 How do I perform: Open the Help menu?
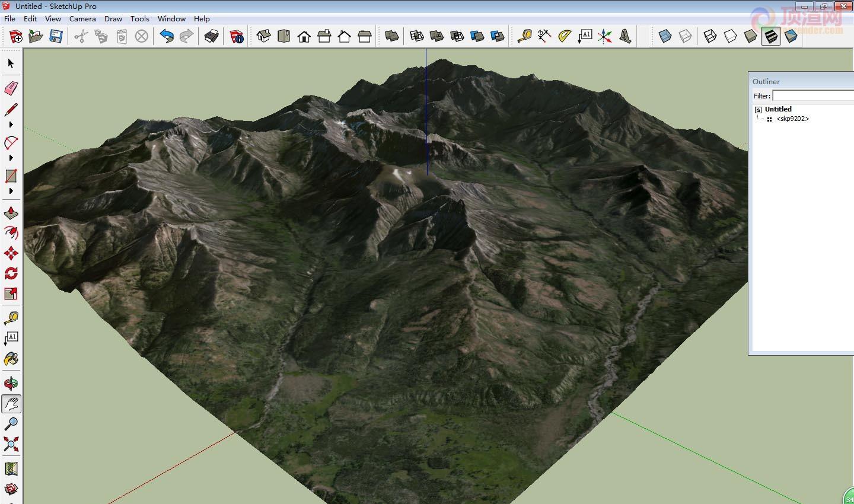click(202, 18)
